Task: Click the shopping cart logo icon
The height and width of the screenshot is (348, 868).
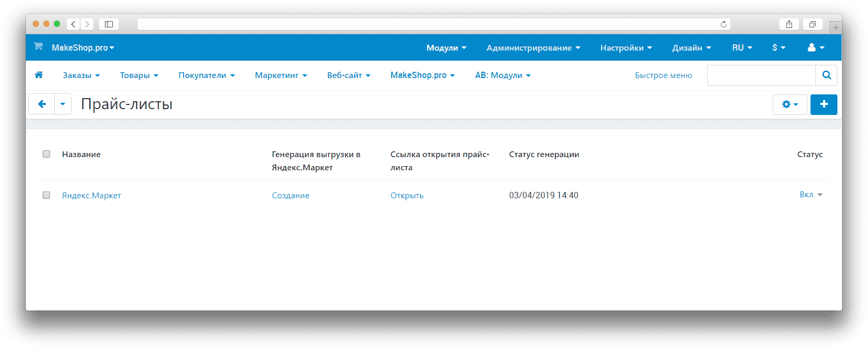Action: 38,46
